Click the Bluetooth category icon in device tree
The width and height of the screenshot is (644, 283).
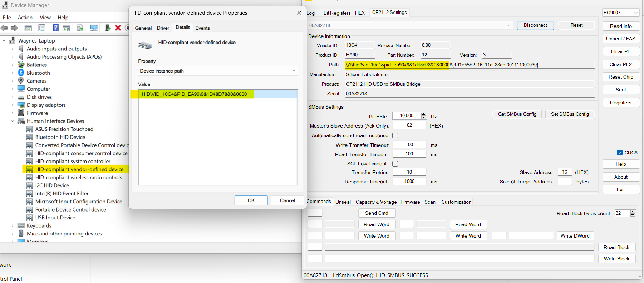tap(21, 73)
